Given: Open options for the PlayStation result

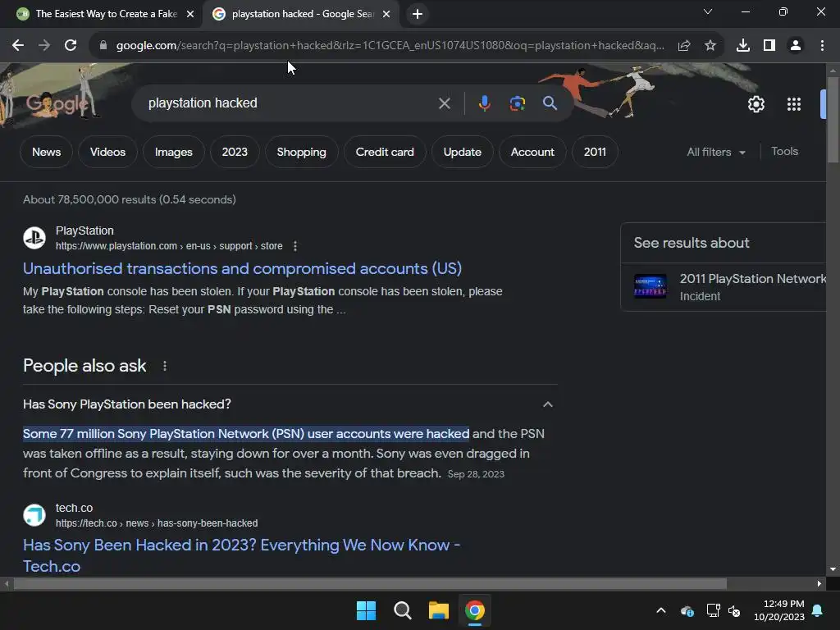Looking at the screenshot, I should click(295, 246).
